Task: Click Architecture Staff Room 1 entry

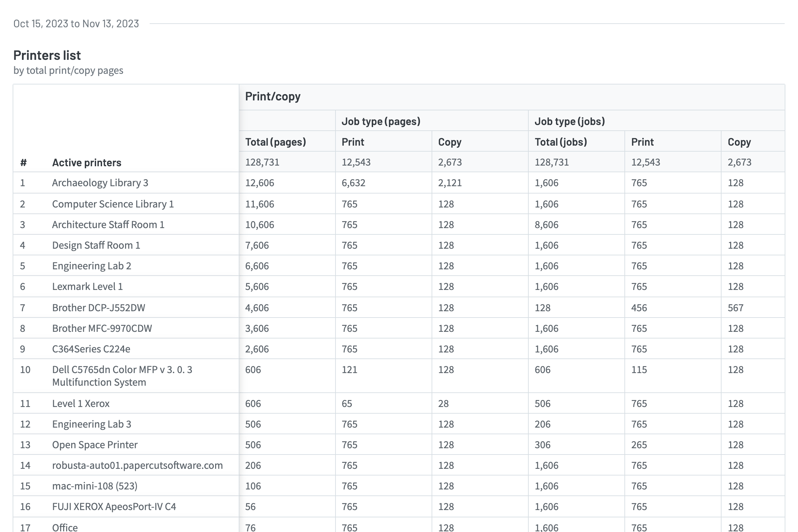Action: coord(108,225)
